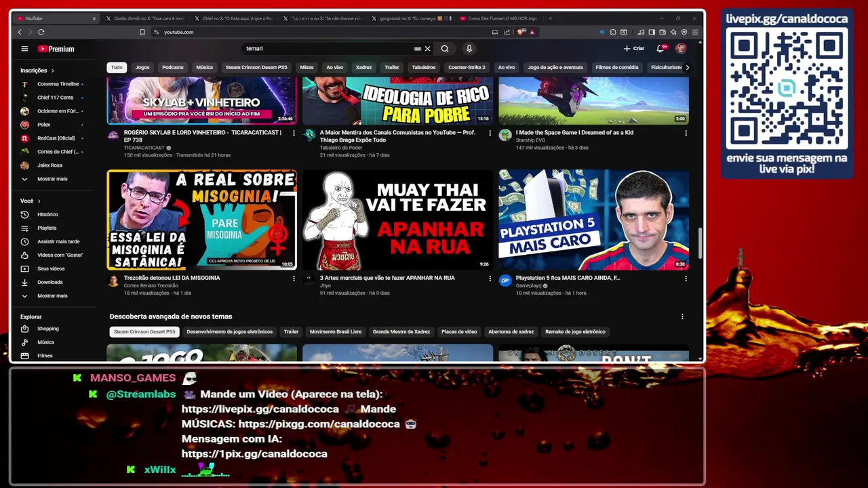Open the VPN shield icon in toolbar
This screenshot has width=868, height=488.
pos(684,32)
